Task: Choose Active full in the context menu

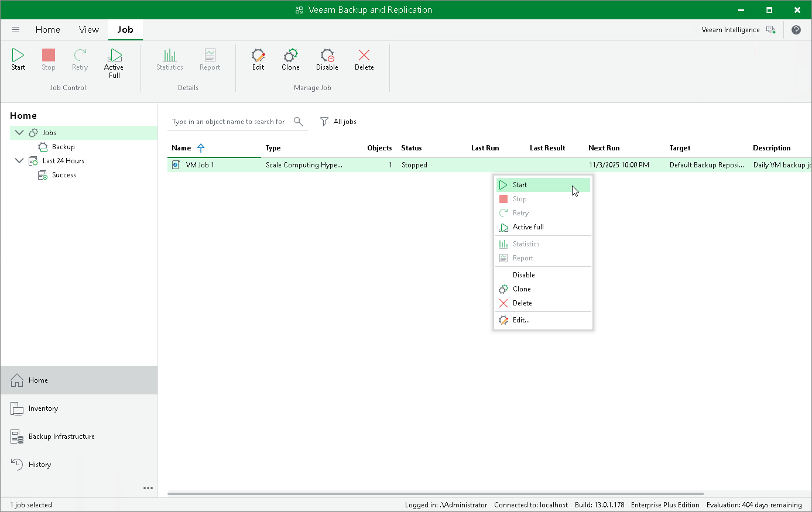Action: tap(543, 227)
